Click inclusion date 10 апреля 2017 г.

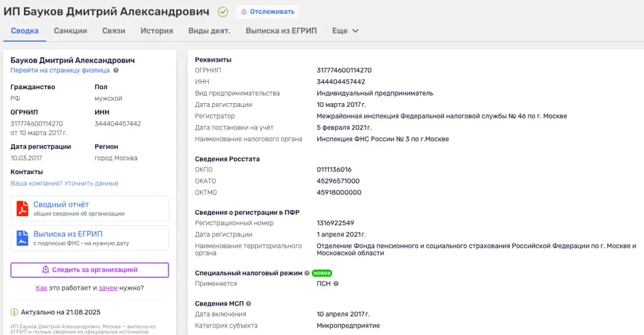(343, 314)
